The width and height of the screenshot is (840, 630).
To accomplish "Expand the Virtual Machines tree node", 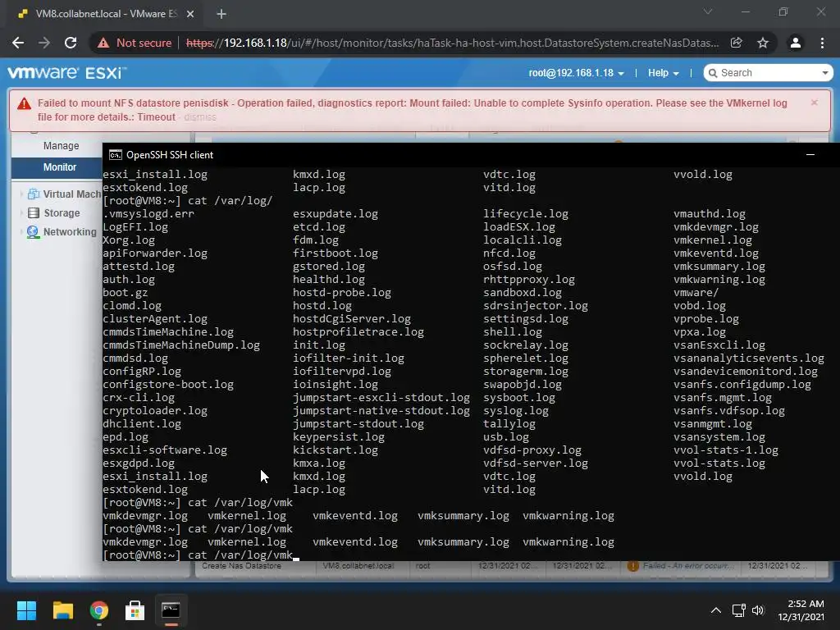I will [x=21, y=194].
